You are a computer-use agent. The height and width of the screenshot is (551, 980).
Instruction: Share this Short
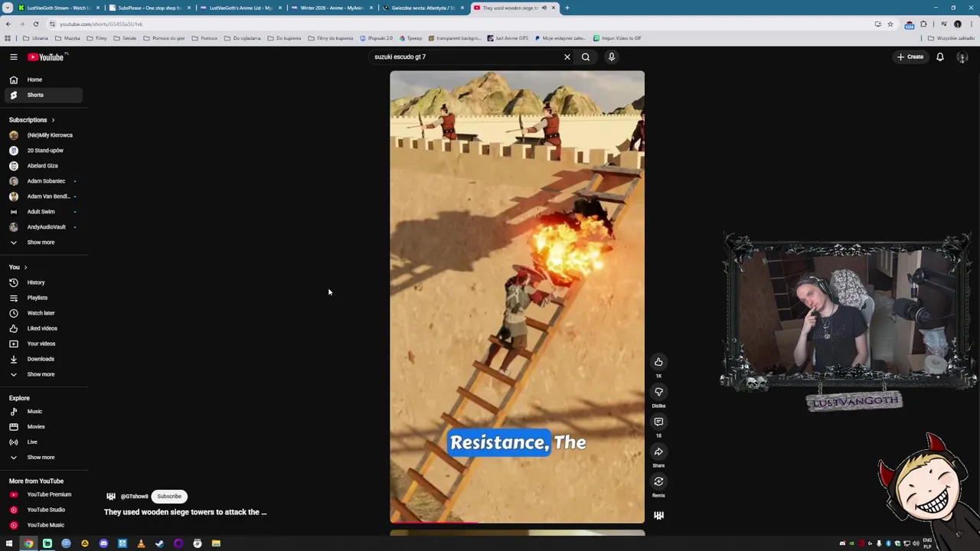(x=658, y=452)
